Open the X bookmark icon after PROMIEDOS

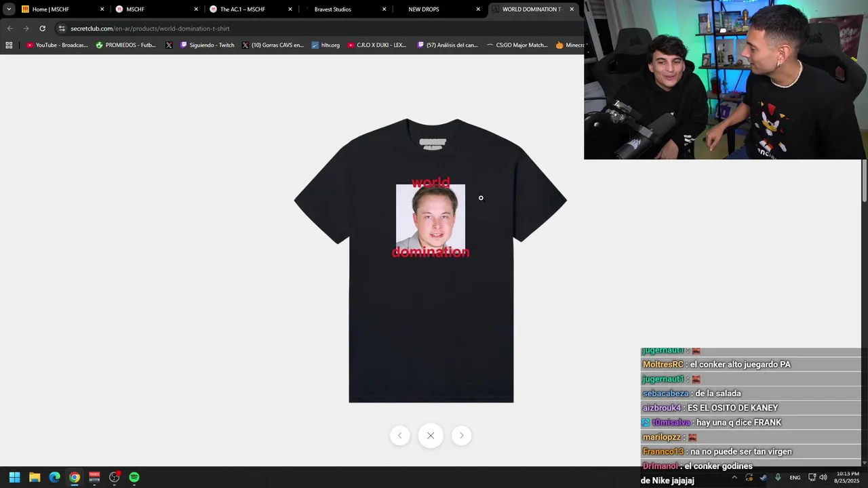(x=169, y=45)
